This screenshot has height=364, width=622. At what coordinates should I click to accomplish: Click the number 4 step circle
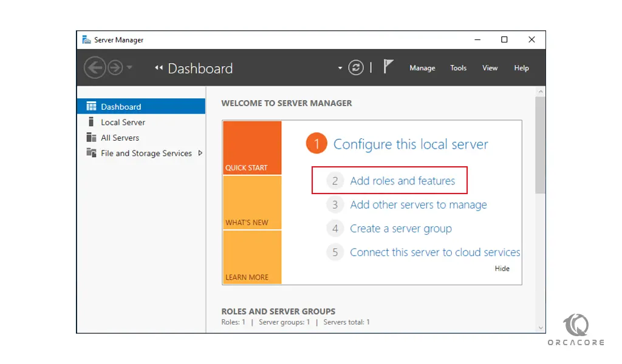335,229
